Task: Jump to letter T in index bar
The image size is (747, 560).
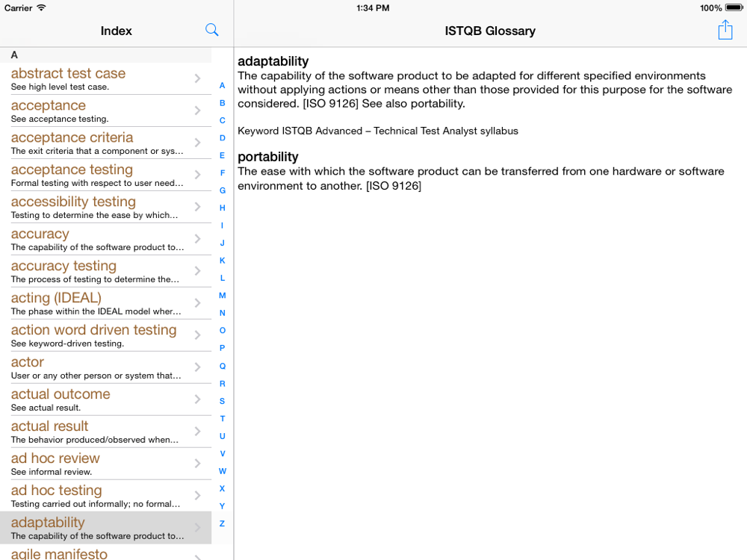Action: pos(222,419)
